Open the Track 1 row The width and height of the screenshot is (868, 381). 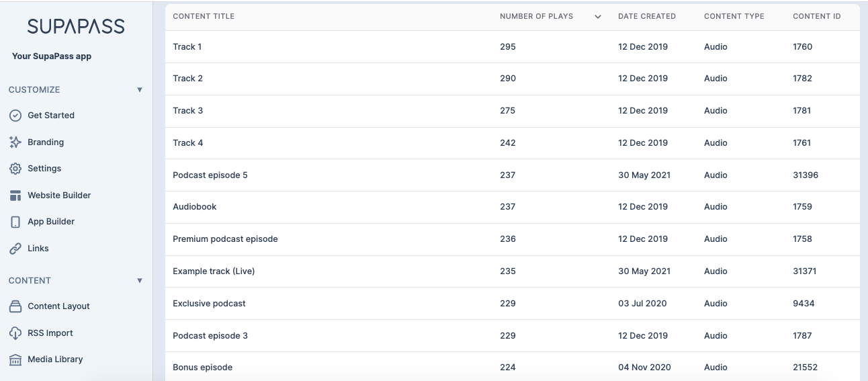(x=513, y=47)
